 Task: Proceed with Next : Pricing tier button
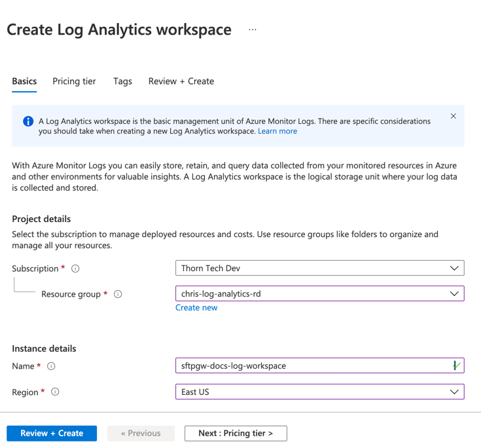click(236, 433)
